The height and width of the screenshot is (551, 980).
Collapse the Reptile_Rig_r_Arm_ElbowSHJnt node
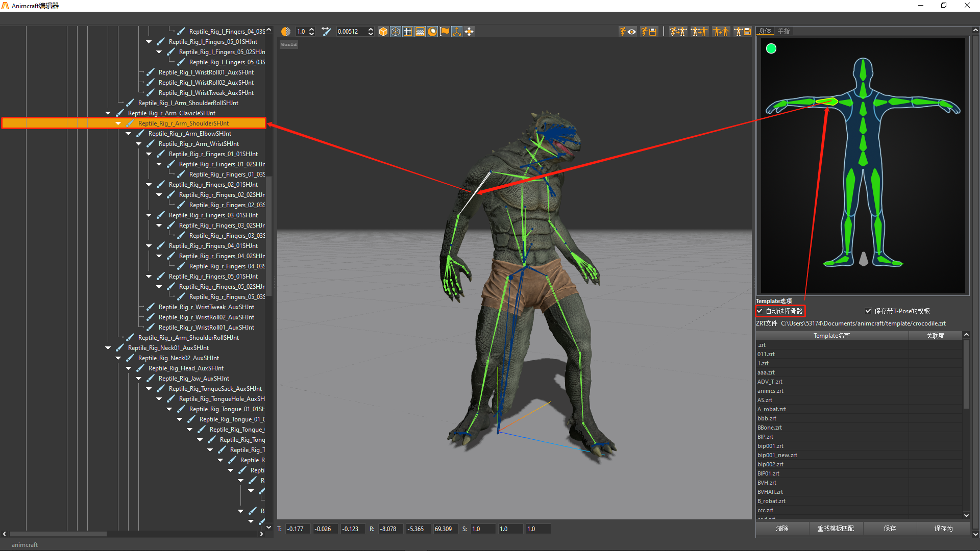[x=128, y=134]
